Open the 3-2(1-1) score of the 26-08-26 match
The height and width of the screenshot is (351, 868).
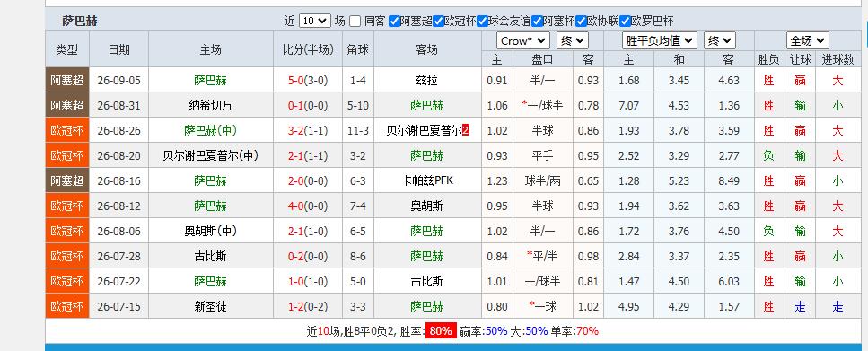click(x=308, y=131)
